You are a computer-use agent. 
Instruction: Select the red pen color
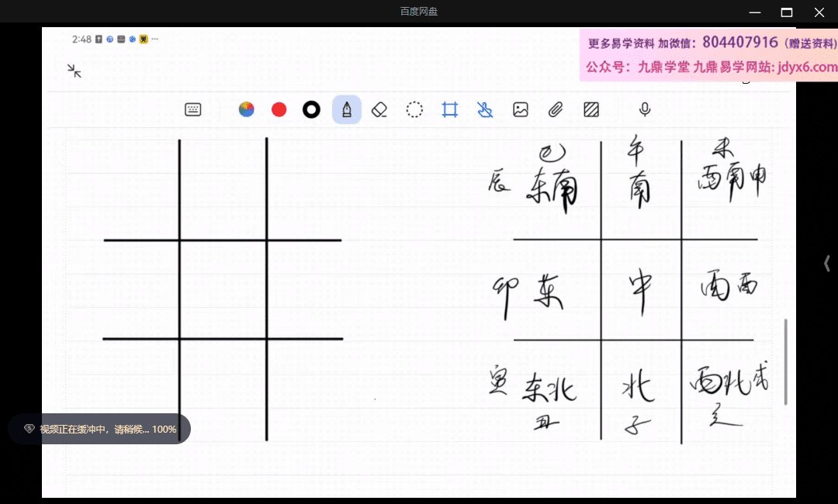279,110
